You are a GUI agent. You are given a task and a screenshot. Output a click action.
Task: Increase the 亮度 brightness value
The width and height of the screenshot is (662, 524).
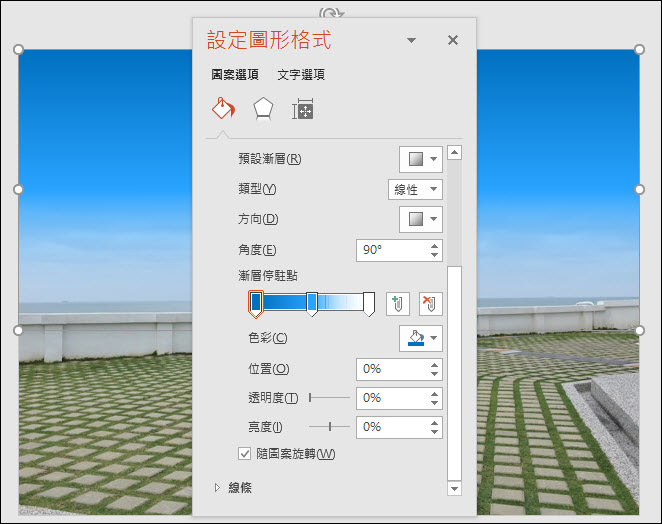[434, 423]
